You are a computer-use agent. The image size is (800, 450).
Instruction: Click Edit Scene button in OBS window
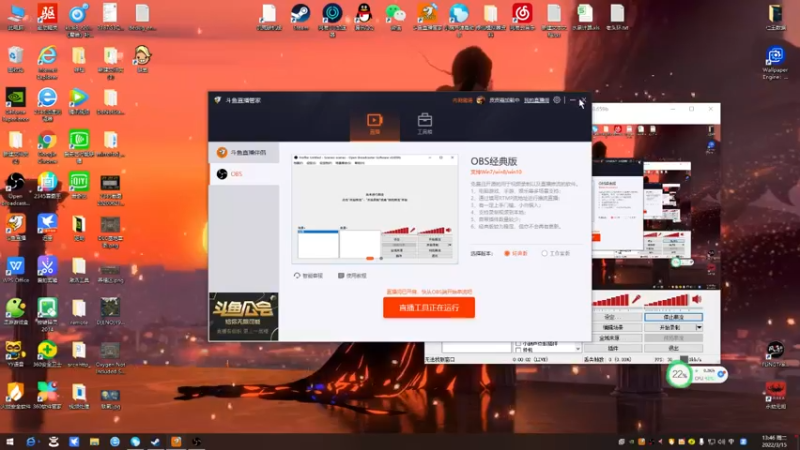pos(613,328)
